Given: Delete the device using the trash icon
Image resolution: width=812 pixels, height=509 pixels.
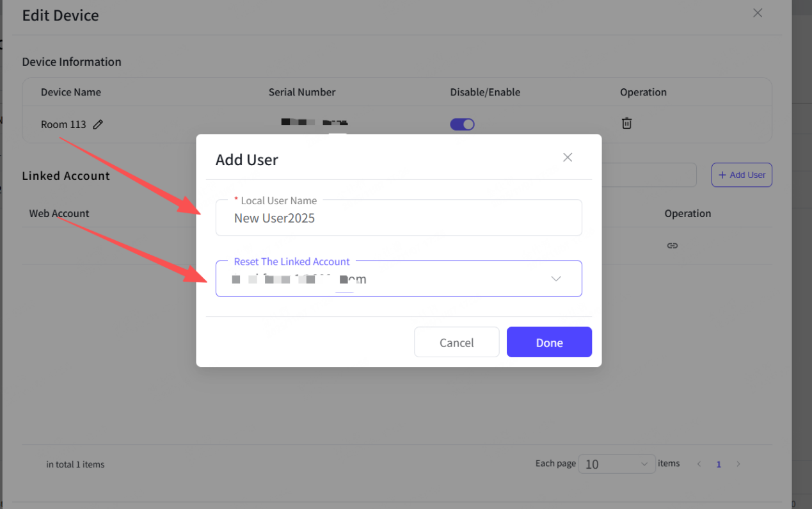Looking at the screenshot, I should point(626,124).
